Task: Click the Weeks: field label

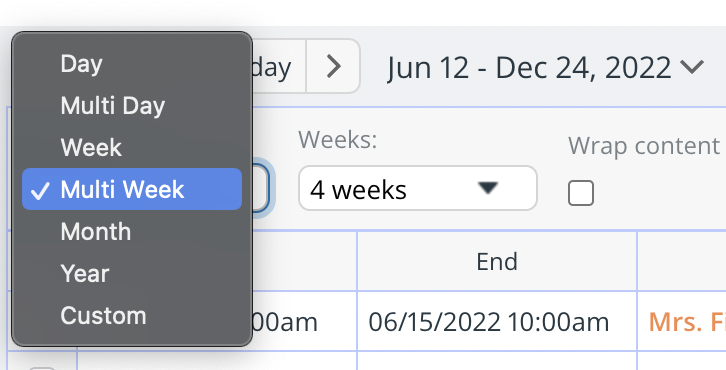Action: [338, 139]
